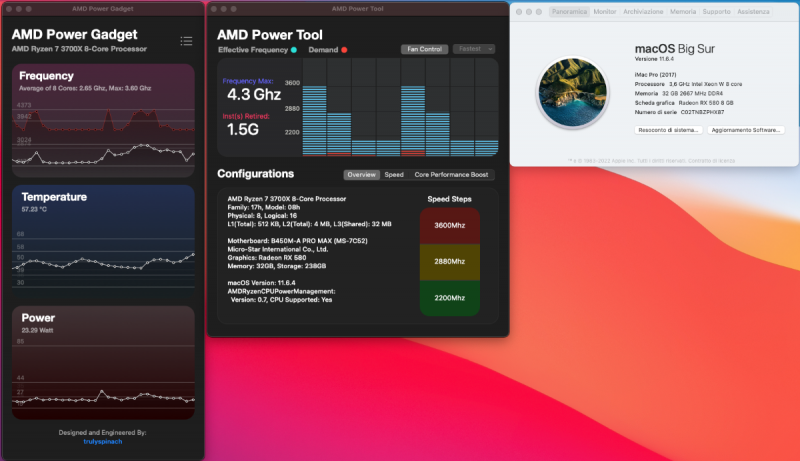Open the Core Performance Boost tab
800x461 pixels.
pos(451,174)
